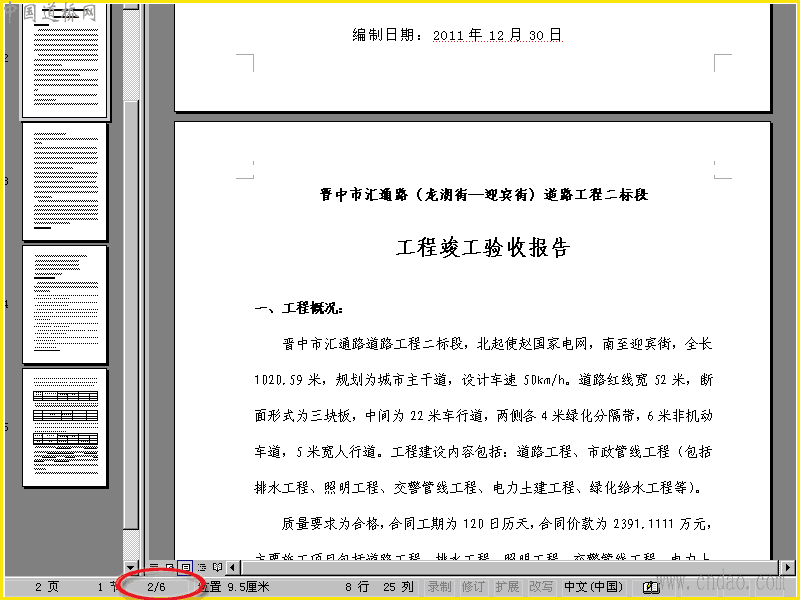This screenshot has height=600, width=800.
Task: Open page 3 thumbnail
Action: click(x=65, y=182)
